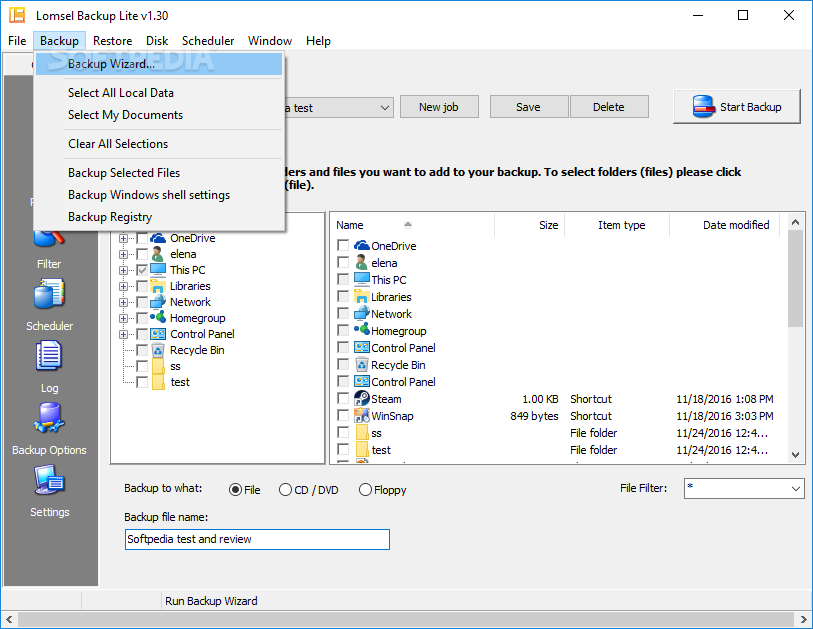This screenshot has height=629, width=813.
Task: Click the Steam icon in file list
Action: 361,399
